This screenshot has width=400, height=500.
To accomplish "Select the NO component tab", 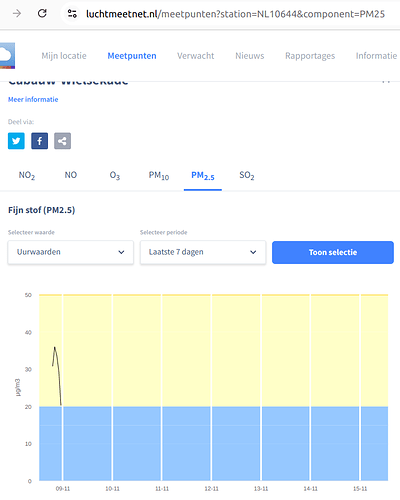I will [x=71, y=175].
